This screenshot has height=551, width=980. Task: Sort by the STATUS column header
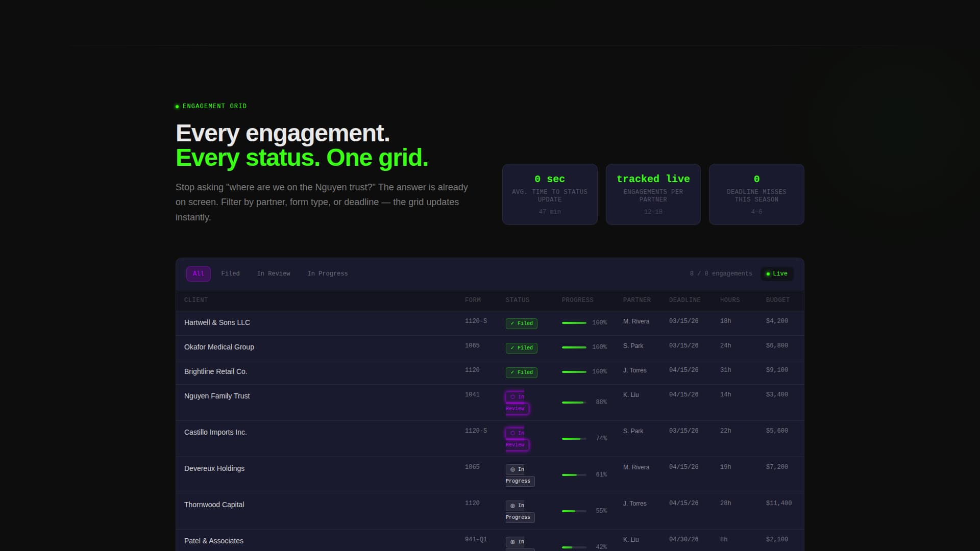(518, 300)
